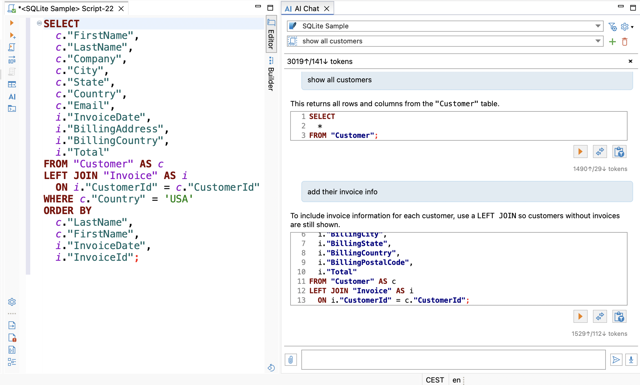The image size is (640, 385).
Task: Collapse the SELECT statement fold marker
Action: click(x=39, y=23)
